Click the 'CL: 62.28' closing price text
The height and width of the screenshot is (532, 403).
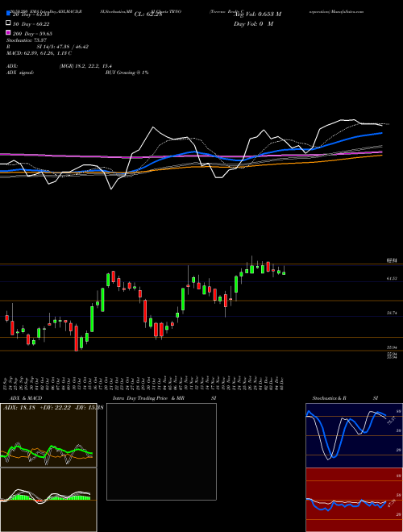point(148,15)
